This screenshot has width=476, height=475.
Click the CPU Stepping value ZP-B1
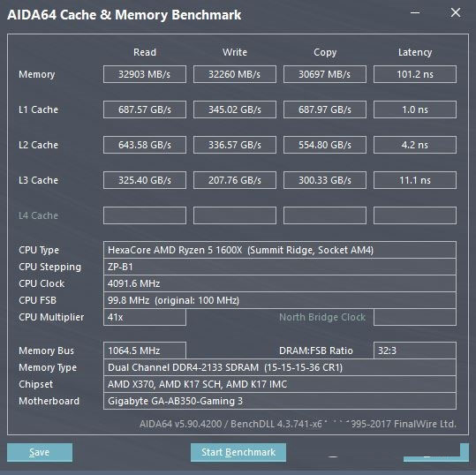[x=280, y=267]
